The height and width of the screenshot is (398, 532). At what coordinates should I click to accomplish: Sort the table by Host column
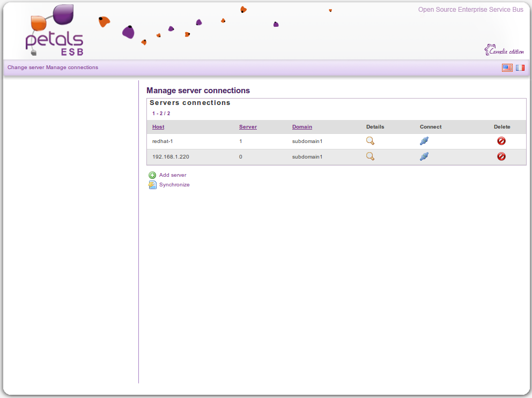(158, 127)
